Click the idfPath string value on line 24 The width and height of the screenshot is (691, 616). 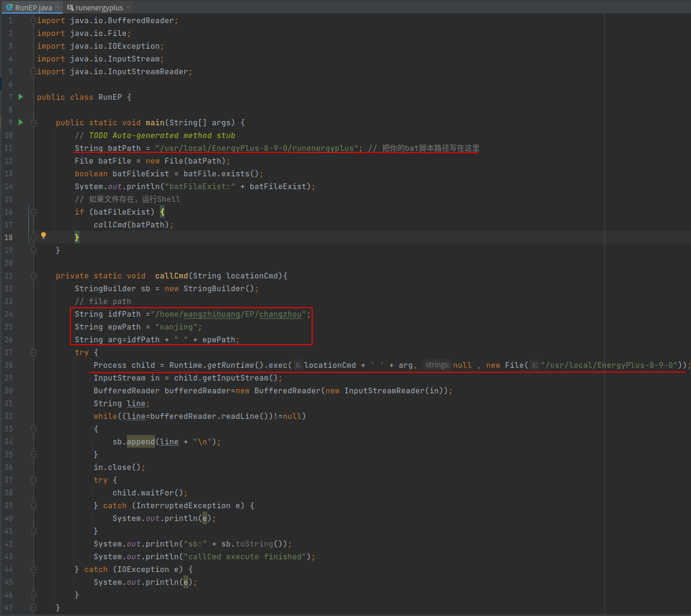click(228, 314)
